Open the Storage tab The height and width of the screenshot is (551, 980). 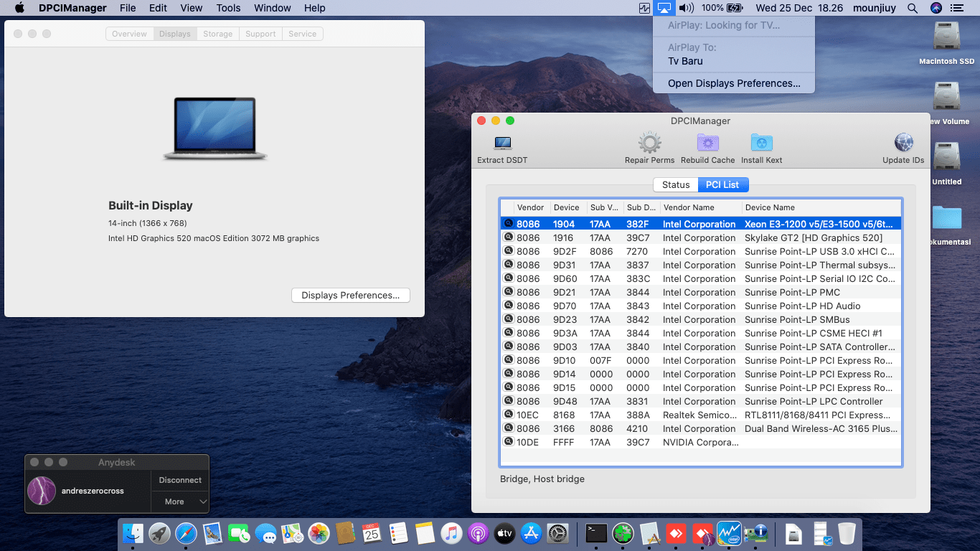point(217,34)
